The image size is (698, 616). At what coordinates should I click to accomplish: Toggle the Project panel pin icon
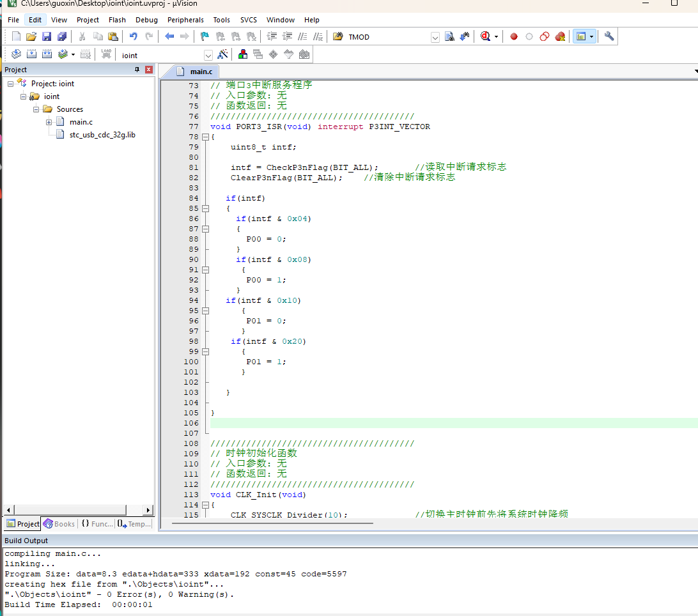tap(137, 70)
